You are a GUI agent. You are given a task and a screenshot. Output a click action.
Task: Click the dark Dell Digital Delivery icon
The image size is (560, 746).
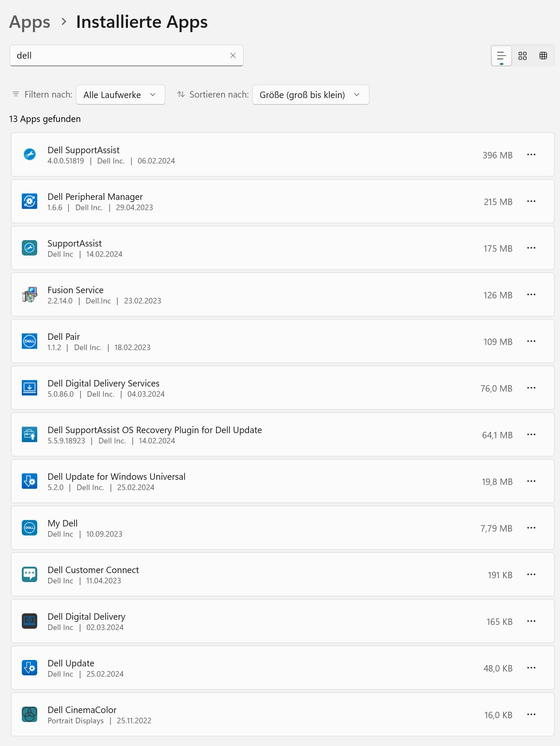coord(30,621)
